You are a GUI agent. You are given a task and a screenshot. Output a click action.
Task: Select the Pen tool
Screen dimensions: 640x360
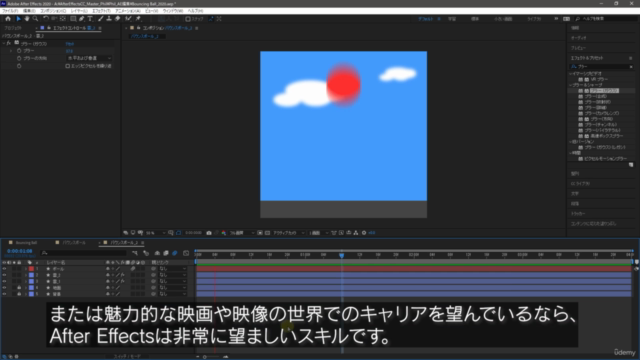coord(82,19)
